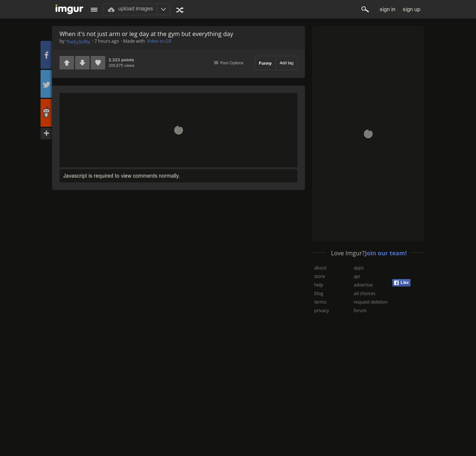Open the blog footer link
This screenshot has height=456, width=476.
pyautogui.click(x=319, y=294)
